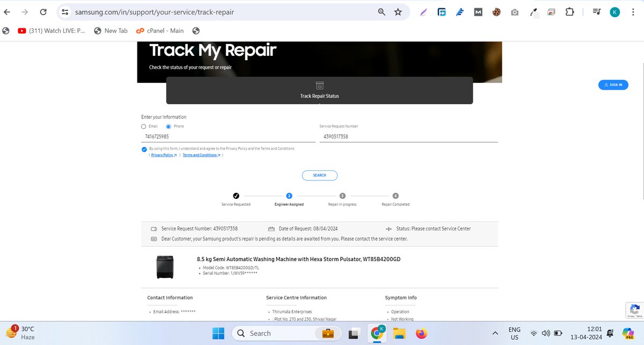Uncheck the privacy policy agreement checkbox
644x345 pixels.
pos(144,149)
